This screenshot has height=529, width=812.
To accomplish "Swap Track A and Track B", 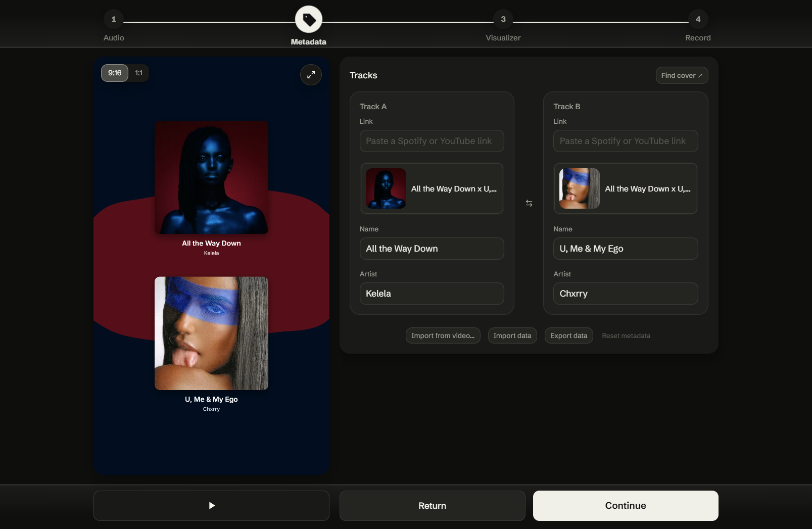I will 529,203.
